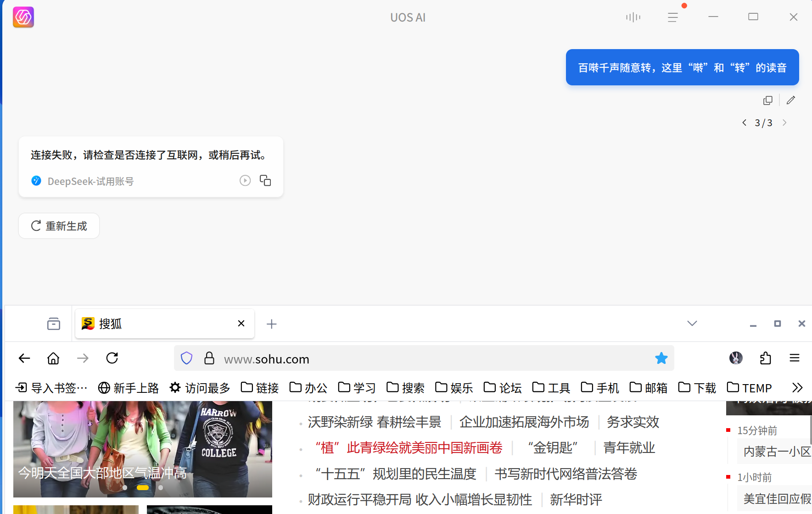Click the tracking protection shield icon
812x514 pixels.
(186, 358)
